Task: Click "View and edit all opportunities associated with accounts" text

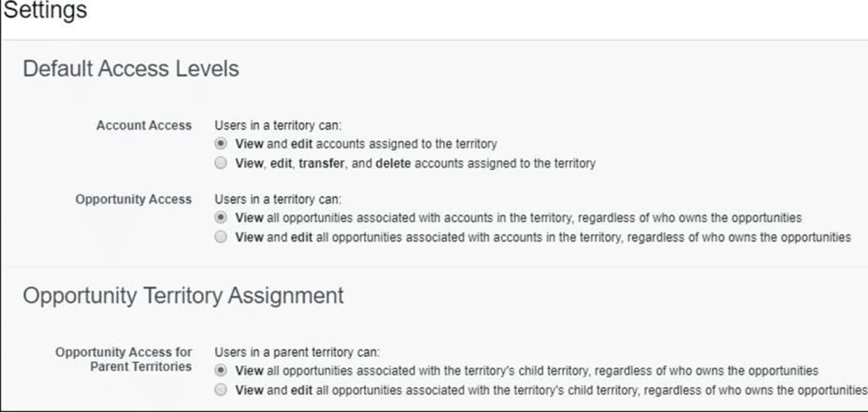Action: click(x=542, y=237)
